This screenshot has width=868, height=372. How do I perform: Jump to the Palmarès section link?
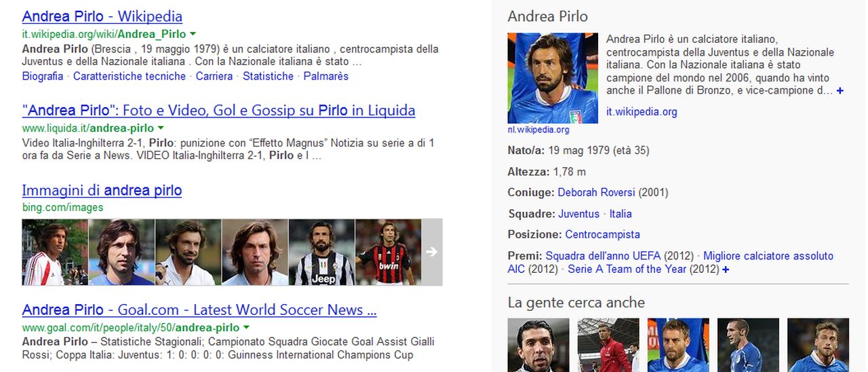pyautogui.click(x=326, y=76)
